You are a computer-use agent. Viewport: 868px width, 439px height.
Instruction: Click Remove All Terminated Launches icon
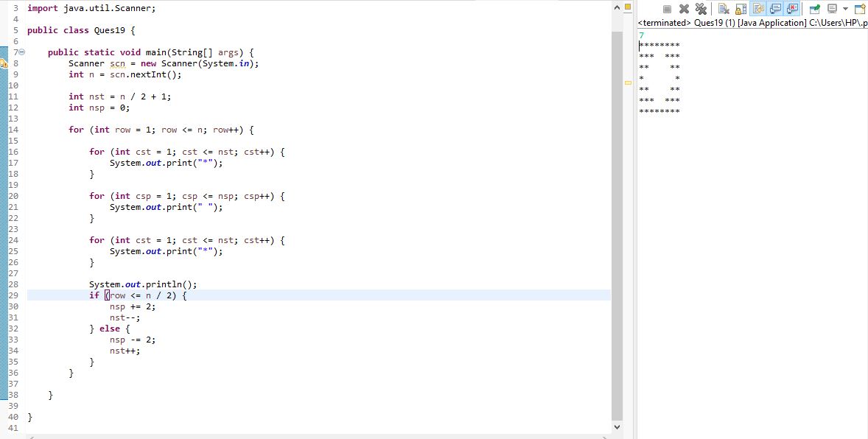[x=701, y=10]
